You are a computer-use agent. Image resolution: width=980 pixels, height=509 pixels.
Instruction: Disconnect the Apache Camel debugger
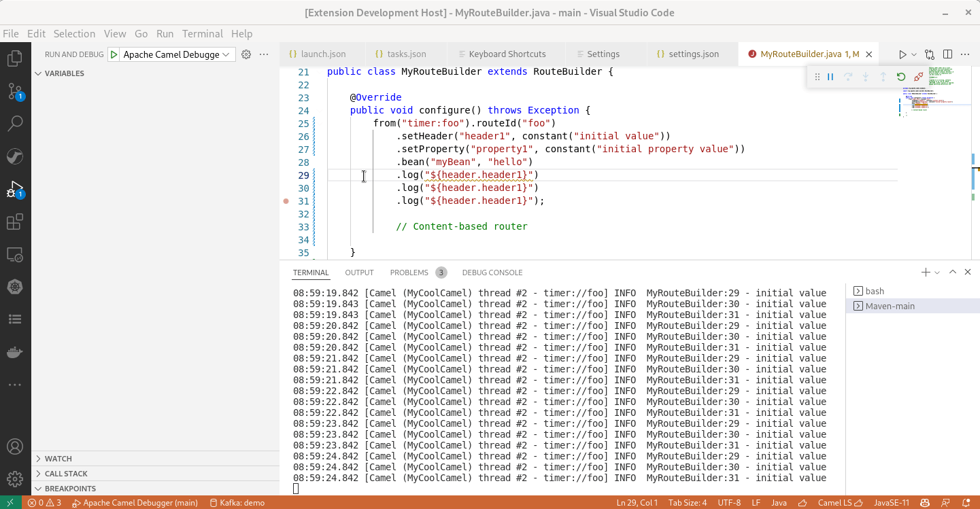click(917, 76)
